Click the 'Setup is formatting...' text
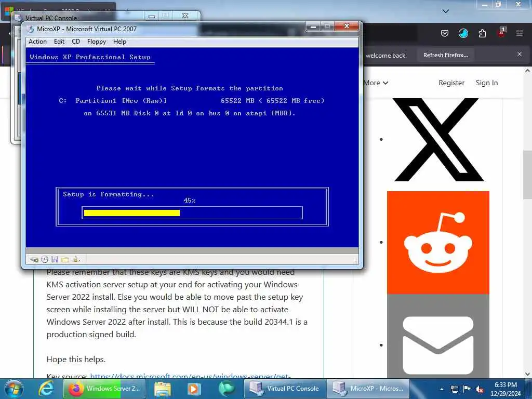The height and width of the screenshot is (399, 532). click(x=108, y=194)
